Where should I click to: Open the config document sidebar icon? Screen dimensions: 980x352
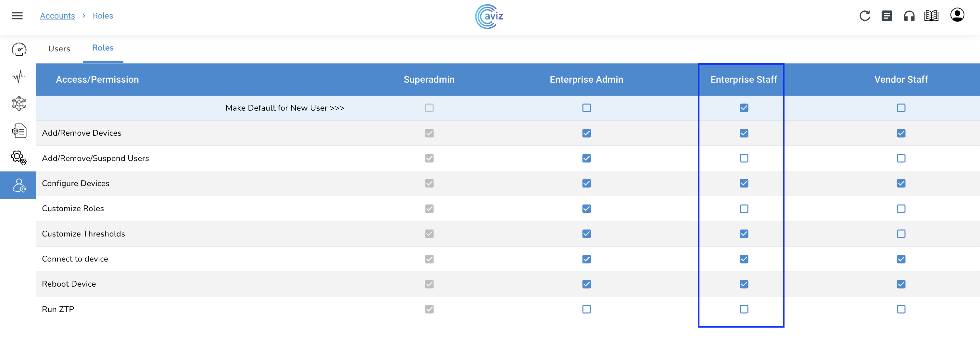click(19, 131)
